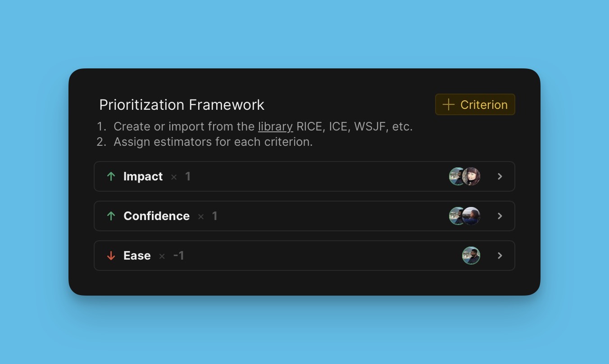Click the × multiplier icon on the Confidence row
The height and width of the screenshot is (364, 609).
(x=201, y=216)
